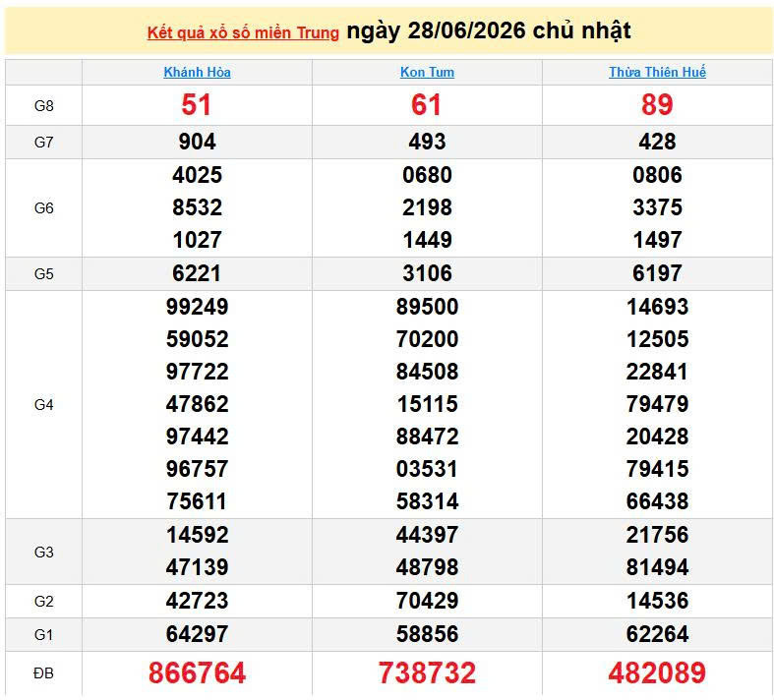Select Khánh Hòa G8 number 51
Screen dimensions: 774x700
tap(197, 104)
